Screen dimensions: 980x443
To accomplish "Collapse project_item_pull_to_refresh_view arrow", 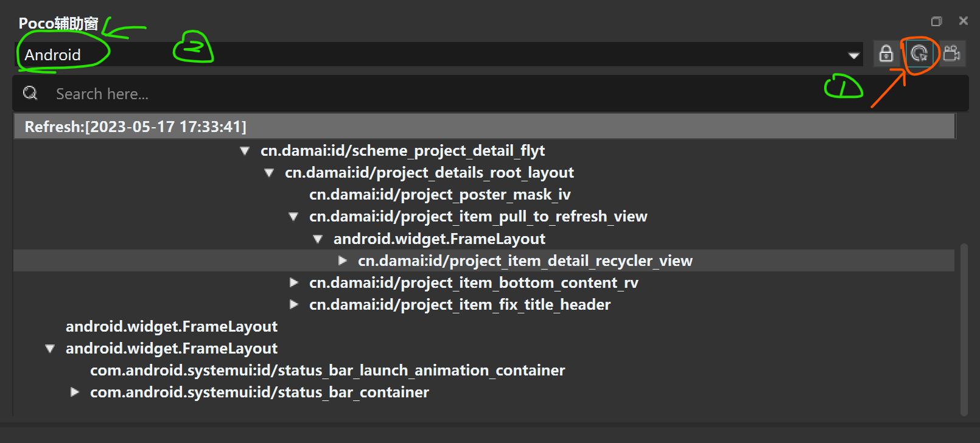I will coord(293,217).
